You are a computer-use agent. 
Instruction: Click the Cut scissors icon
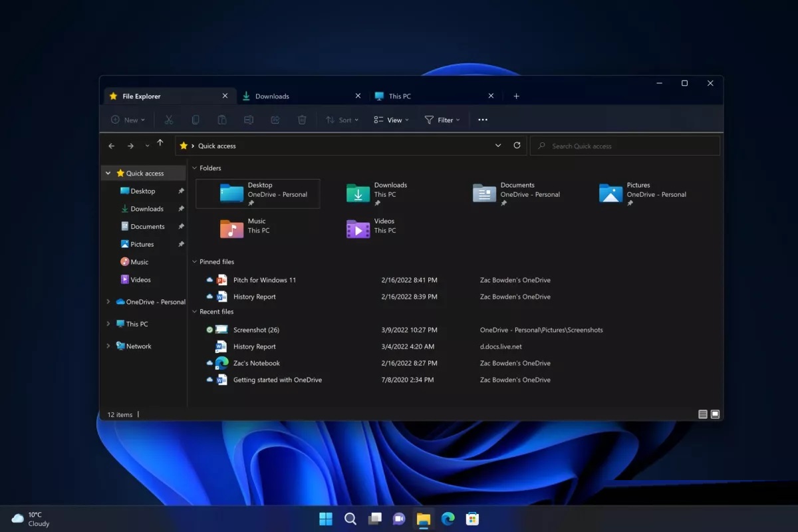[169, 120]
